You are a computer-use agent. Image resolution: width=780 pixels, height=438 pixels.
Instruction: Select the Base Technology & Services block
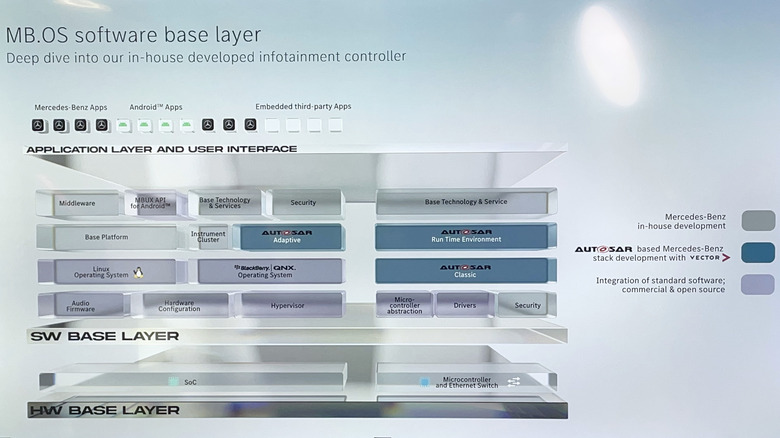(225, 203)
